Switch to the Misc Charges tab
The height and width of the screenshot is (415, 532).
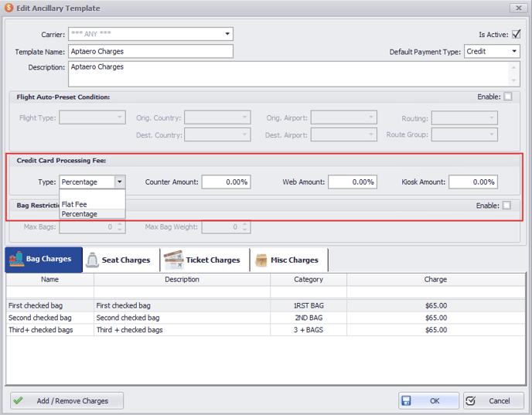click(x=289, y=260)
